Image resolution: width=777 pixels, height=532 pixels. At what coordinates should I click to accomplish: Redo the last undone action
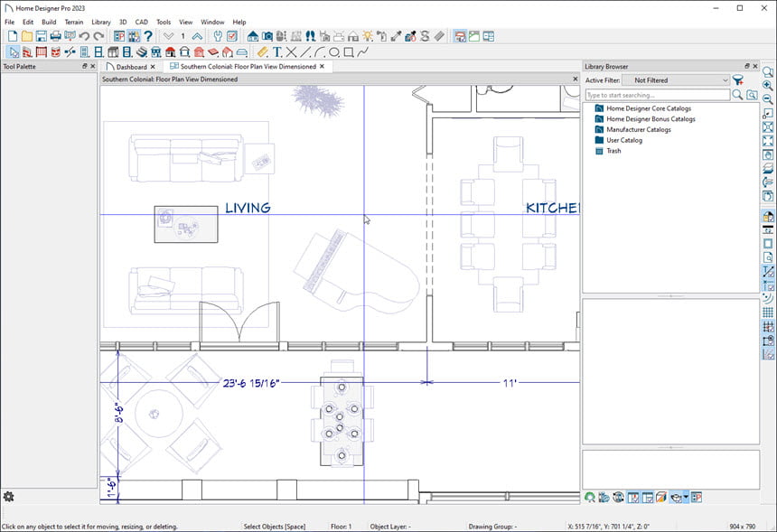pyautogui.click(x=98, y=36)
